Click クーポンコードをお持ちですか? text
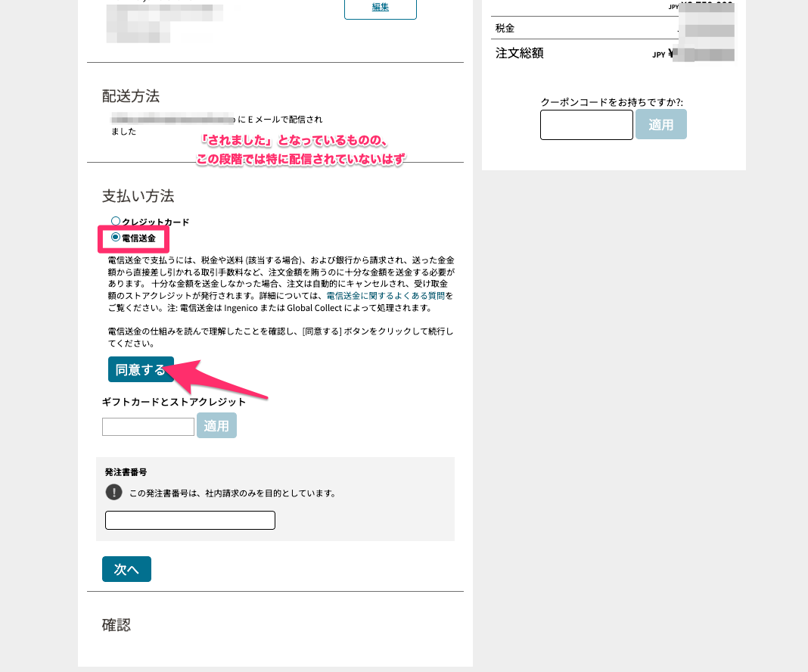The width and height of the screenshot is (808, 672). 611,102
